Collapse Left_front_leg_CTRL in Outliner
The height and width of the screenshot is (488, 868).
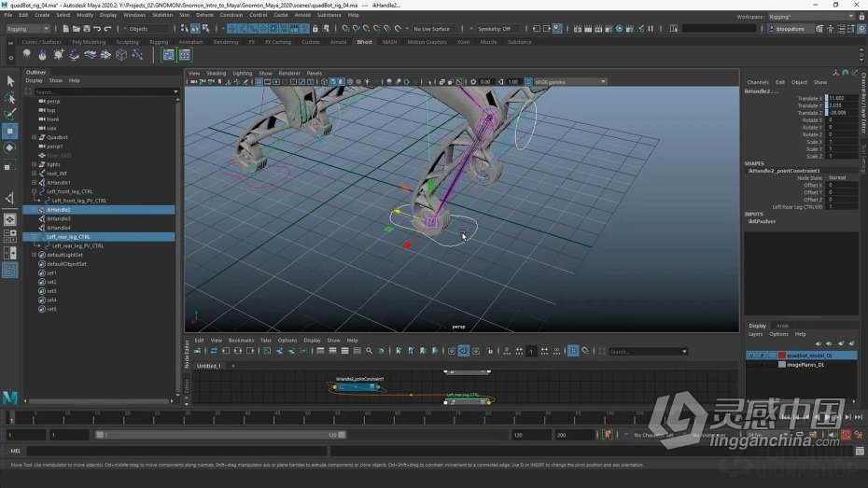click(x=35, y=191)
